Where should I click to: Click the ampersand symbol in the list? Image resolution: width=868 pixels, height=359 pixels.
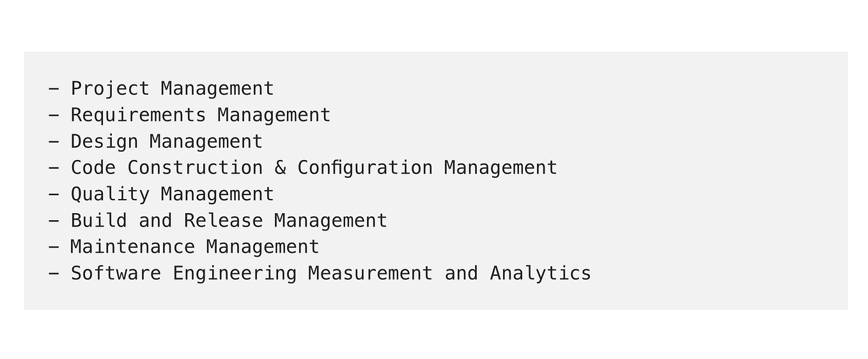point(280,168)
